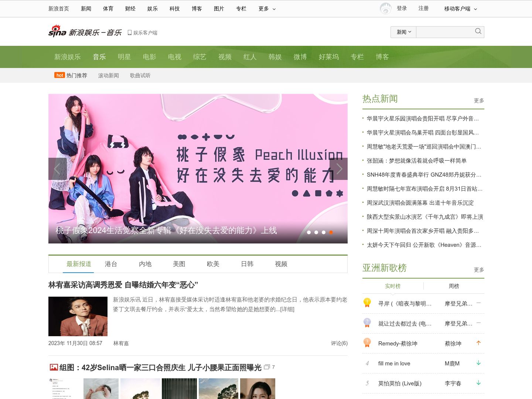532x399 pixels.
Task: Open 42岁Selina晒一家三口 photo story headline
Action: point(160,368)
